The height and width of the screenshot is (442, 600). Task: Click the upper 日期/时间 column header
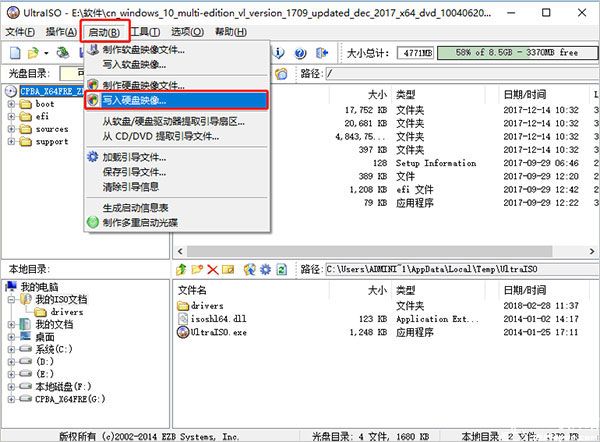point(524,94)
